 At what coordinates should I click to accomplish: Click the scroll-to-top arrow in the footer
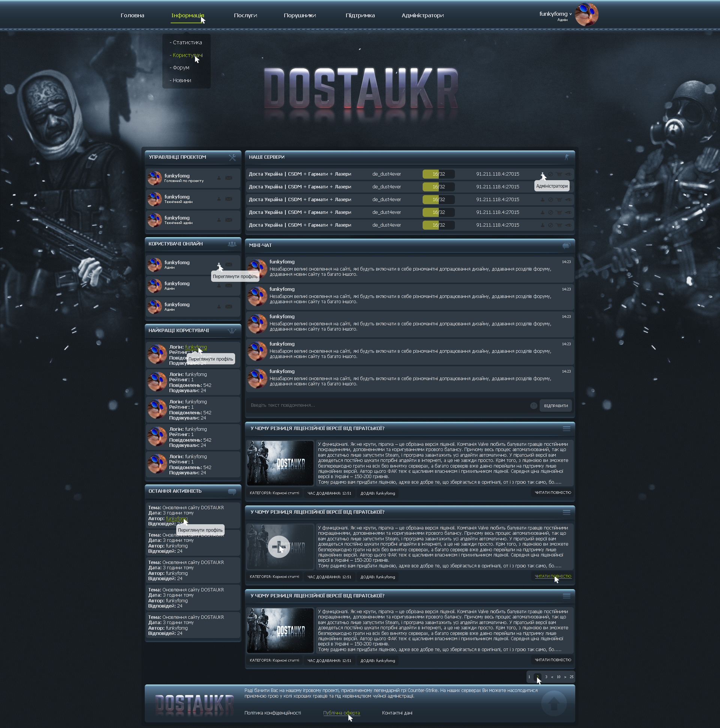[553, 704]
